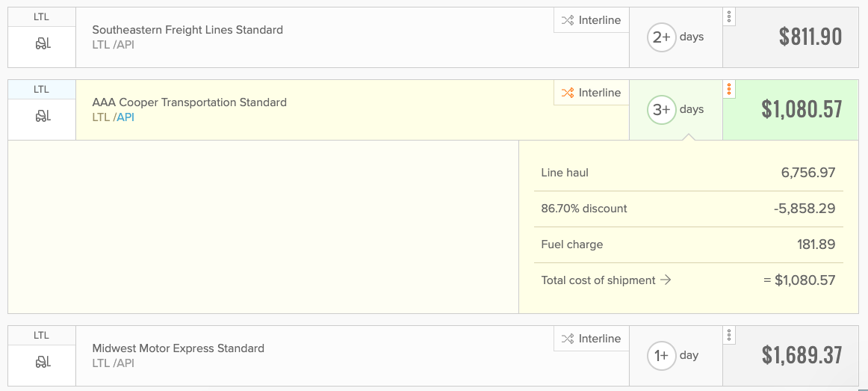Click the -5,858.29 discount amount
The image size is (868, 391).
pos(805,209)
